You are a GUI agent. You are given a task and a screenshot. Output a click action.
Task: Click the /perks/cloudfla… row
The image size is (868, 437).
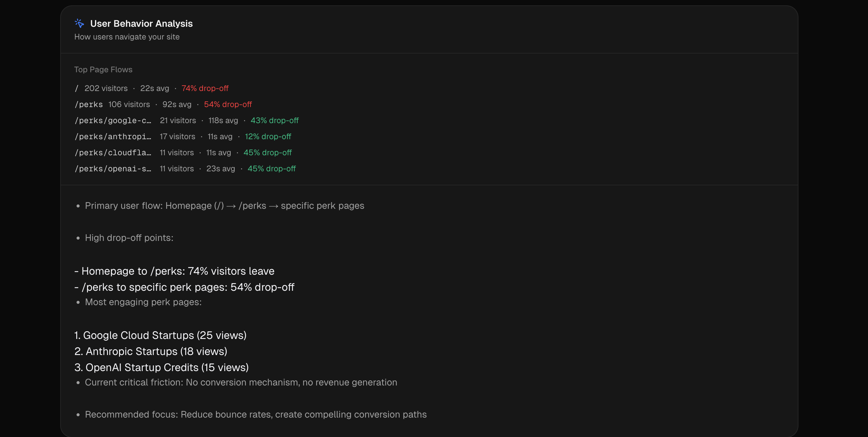point(113,152)
